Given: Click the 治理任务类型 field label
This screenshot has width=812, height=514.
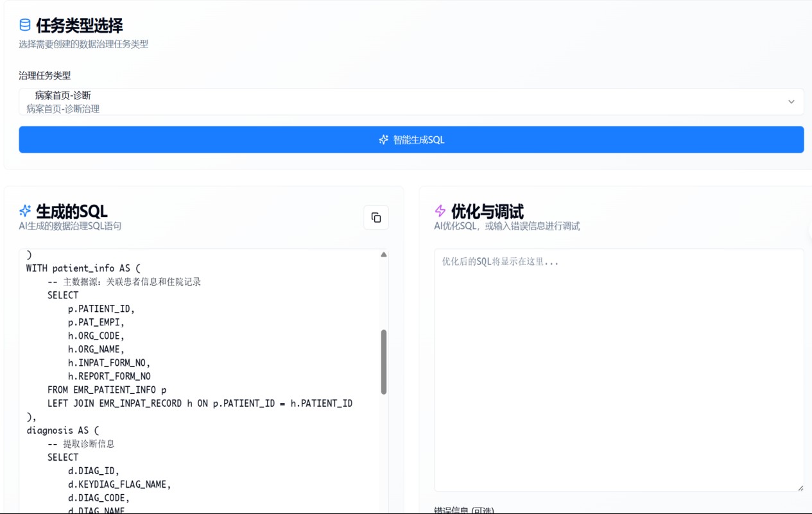Looking at the screenshot, I should [x=45, y=76].
